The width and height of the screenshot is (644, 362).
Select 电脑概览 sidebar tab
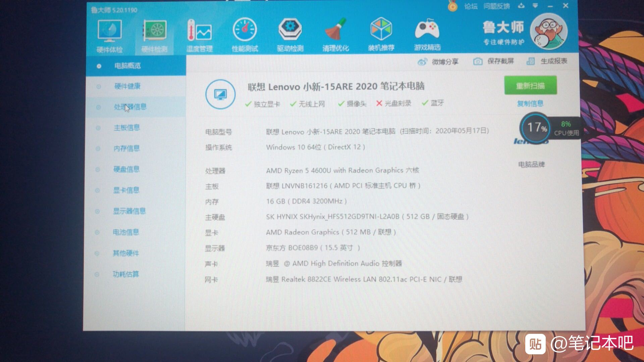(136, 66)
